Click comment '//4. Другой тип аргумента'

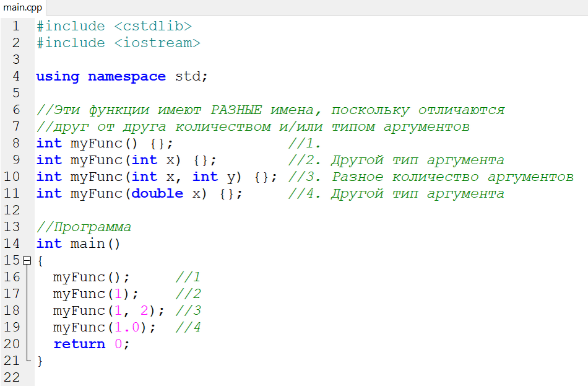pyautogui.click(x=396, y=194)
